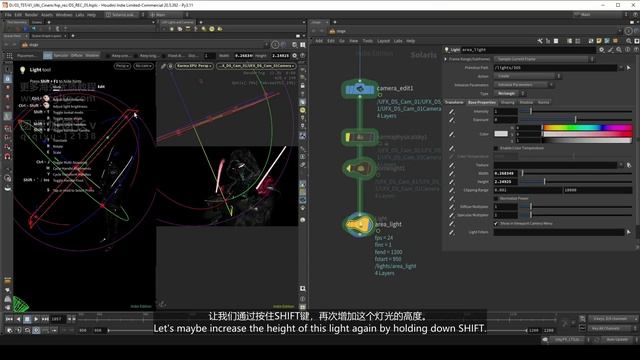Image resolution: width=640 pixels, height=360 pixels.
Task: Open the Windows menu
Action: point(64,15)
